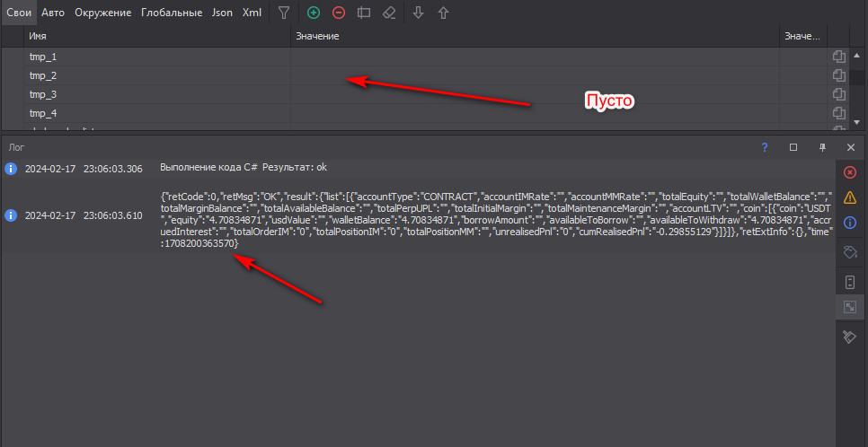The height and width of the screenshot is (447, 868).
Task: Toggle the info messages filter in log
Action: tap(850, 223)
